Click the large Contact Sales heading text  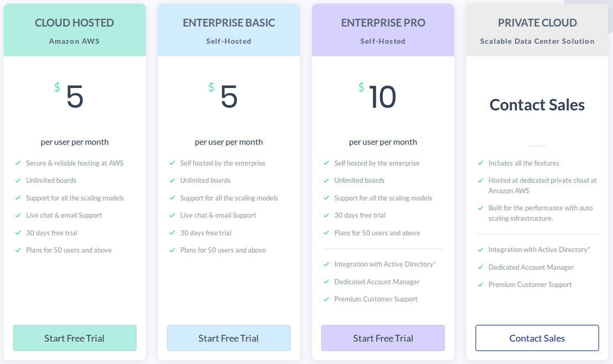point(537,105)
